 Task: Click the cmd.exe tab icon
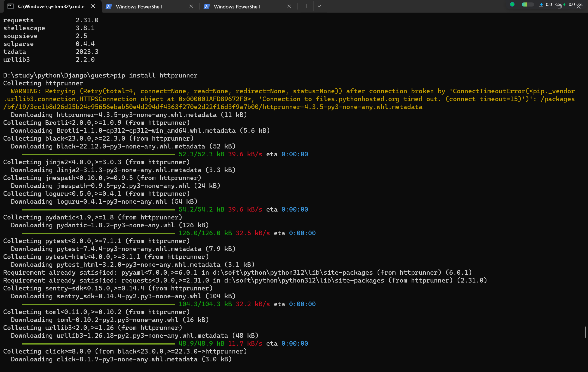[x=10, y=6]
